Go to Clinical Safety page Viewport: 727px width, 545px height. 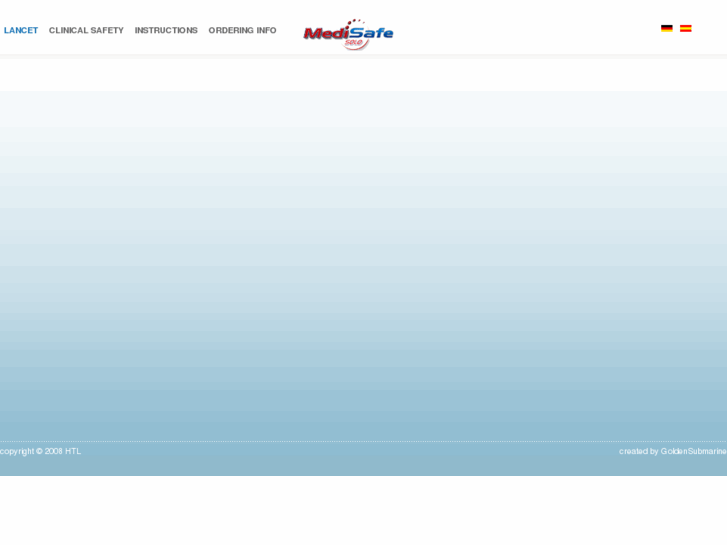click(86, 30)
